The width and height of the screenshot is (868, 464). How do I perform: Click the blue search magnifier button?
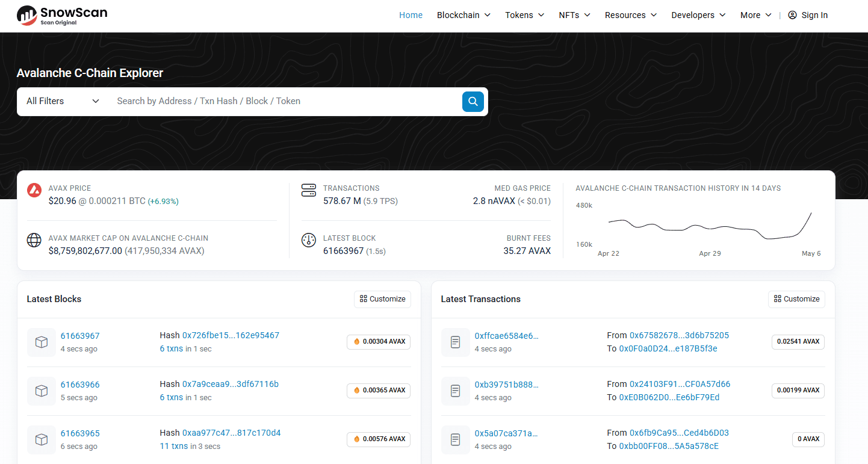[x=473, y=101]
